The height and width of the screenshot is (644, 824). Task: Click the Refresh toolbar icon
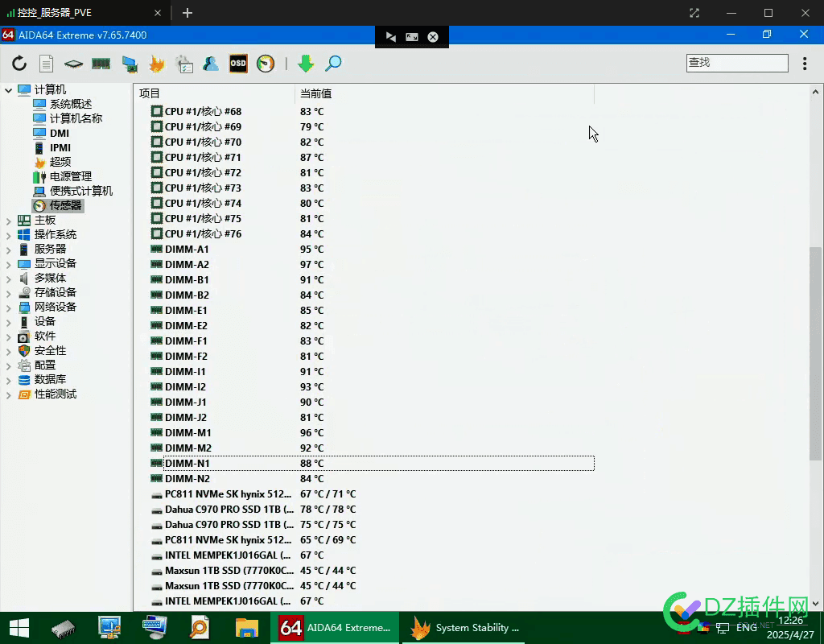[19, 64]
